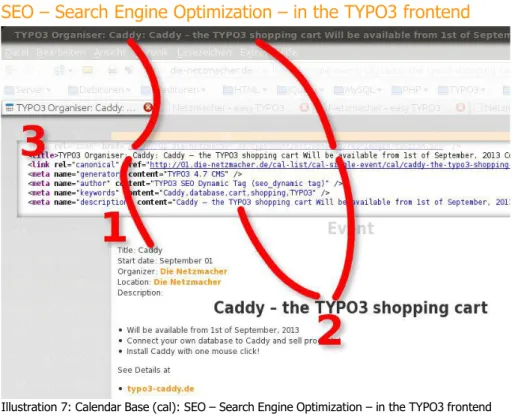Click the meta generator line 'TYPO3 4.7 CMS'

coord(135,174)
